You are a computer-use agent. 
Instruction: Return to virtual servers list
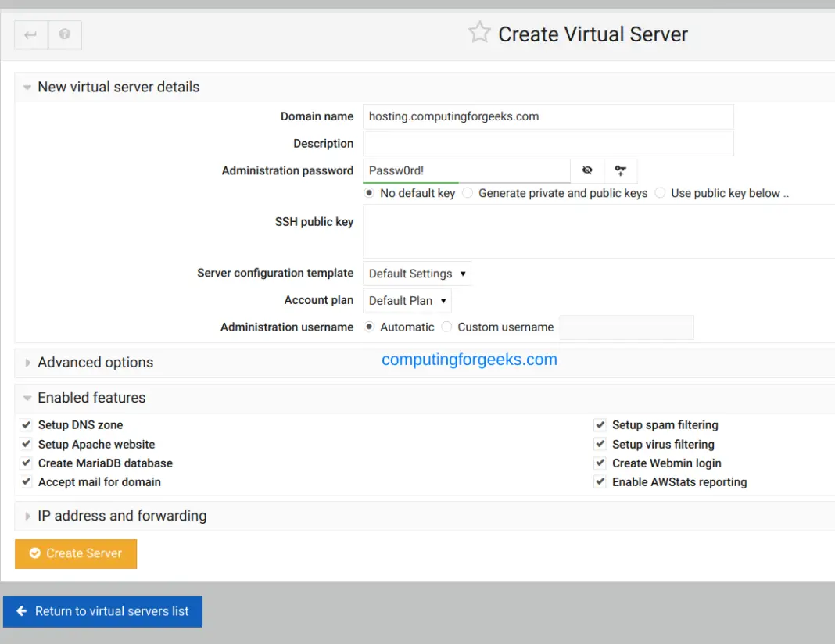coord(102,611)
